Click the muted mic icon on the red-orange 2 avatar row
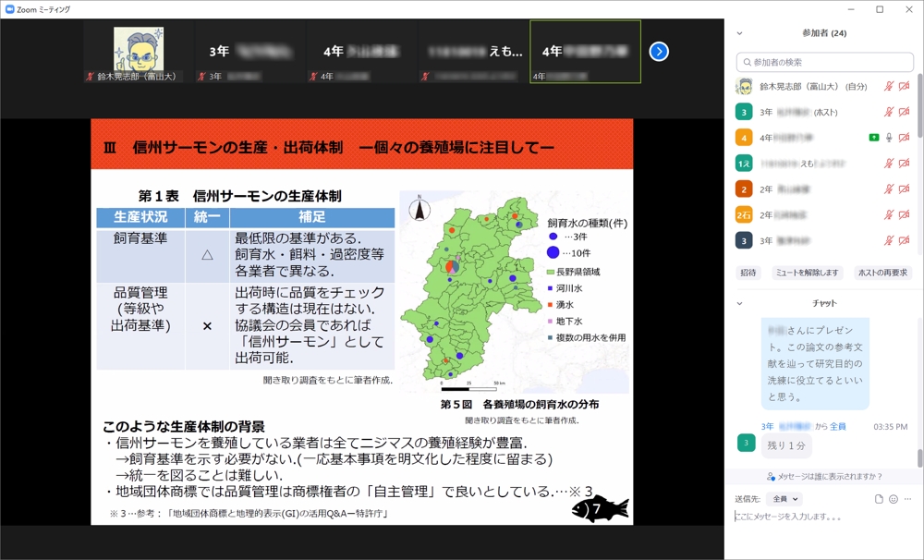This screenshot has width=924, height=560. click(x=889, y=189)
